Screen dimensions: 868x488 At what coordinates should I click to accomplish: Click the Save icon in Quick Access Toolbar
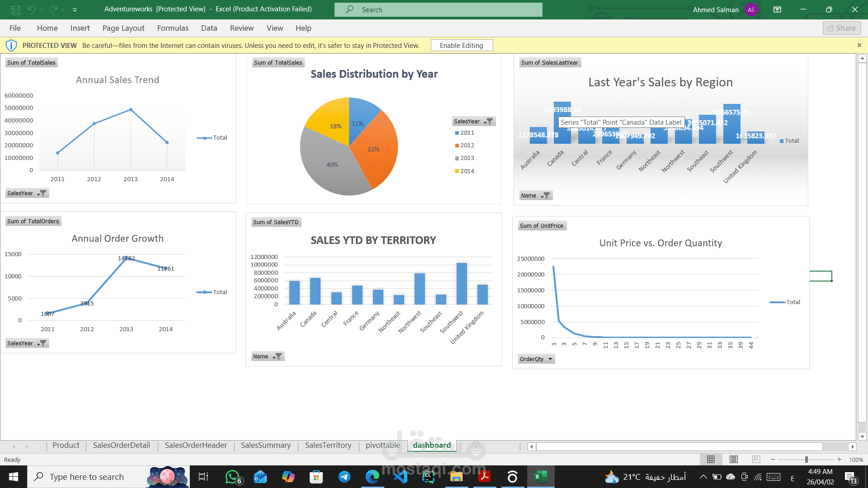click(x=15, y=9)
